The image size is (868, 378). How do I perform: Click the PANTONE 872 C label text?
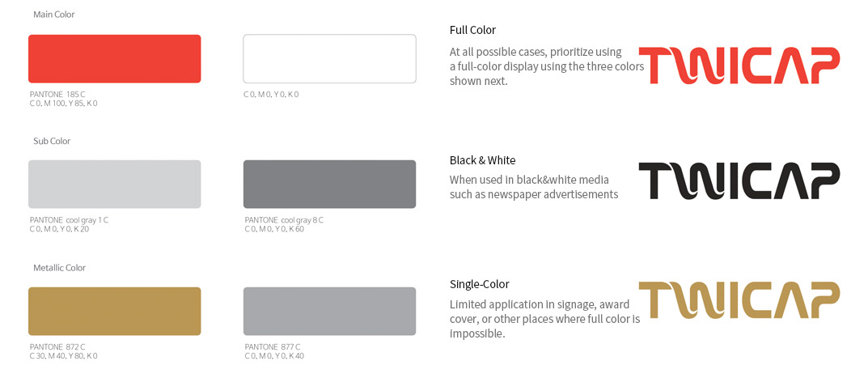pyautogui.click(x=57, y=347)
